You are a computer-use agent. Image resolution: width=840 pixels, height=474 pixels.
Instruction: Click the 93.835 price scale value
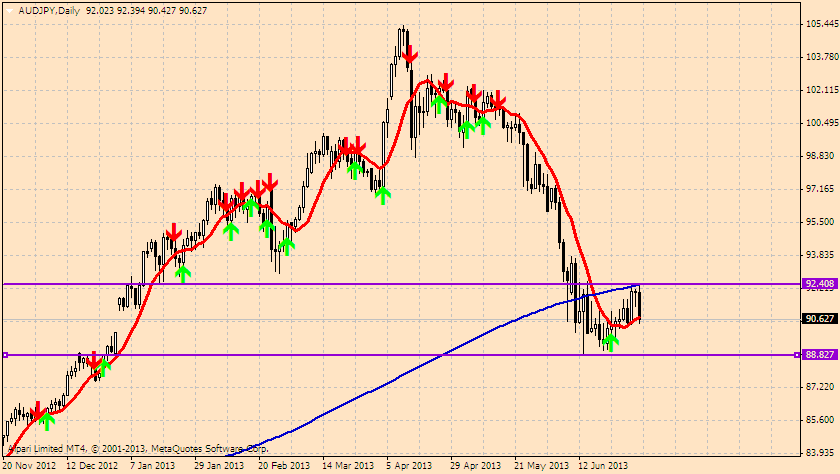[x=822, y=255]
